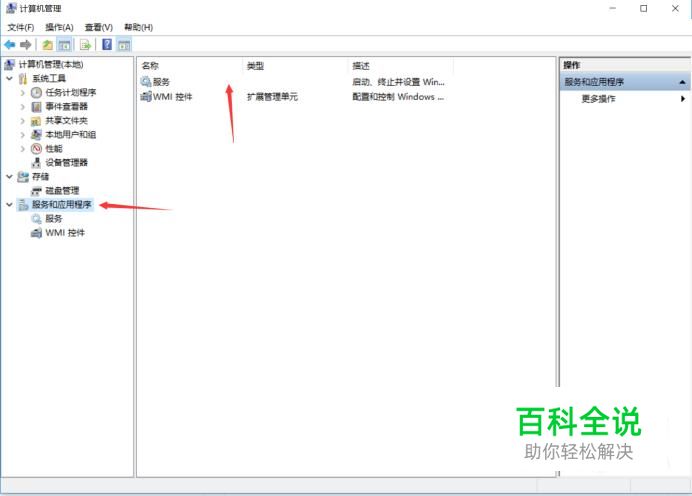Select the 服务 row name in the list
Image resolution: width=692 pixels, height=496 pixels.
161,82
